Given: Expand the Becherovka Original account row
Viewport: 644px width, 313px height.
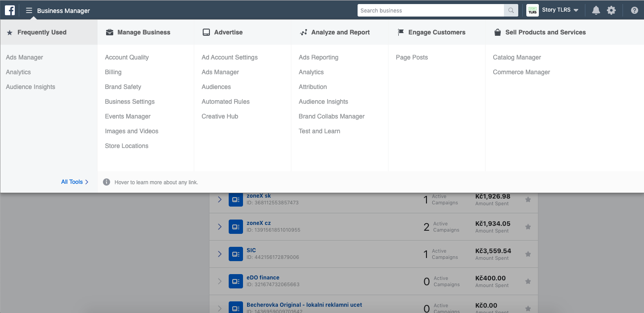Looking at the screenshot, I should pyautogui.click(x=220, y=308).
